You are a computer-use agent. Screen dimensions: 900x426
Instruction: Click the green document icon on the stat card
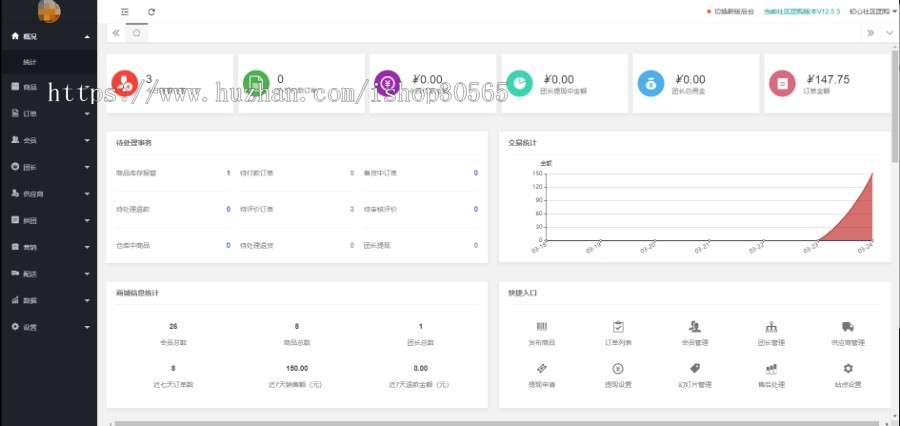256,83
